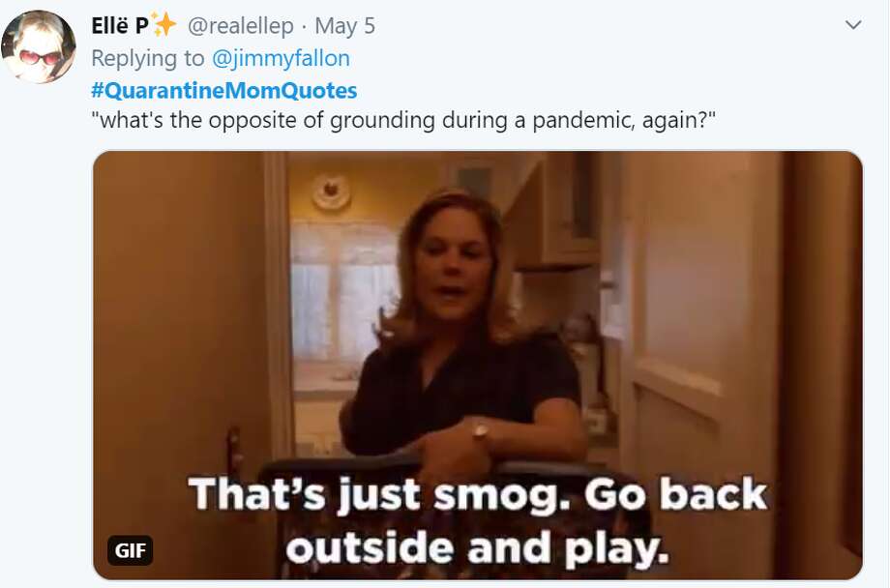Click the tweet text about grounding
The width and height of the screenshot is (890, 588).
pos(403,120)
